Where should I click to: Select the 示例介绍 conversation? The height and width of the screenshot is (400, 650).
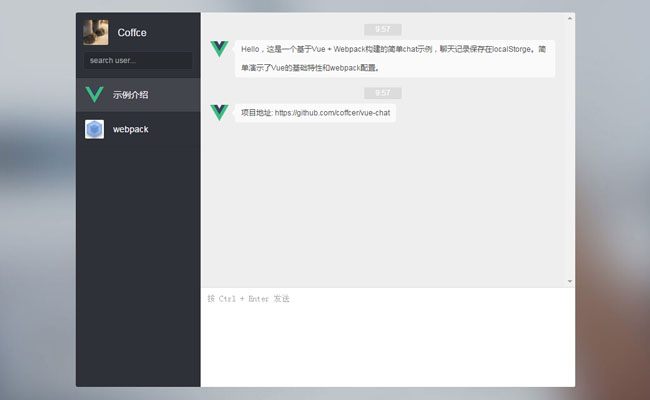[139, 95]
